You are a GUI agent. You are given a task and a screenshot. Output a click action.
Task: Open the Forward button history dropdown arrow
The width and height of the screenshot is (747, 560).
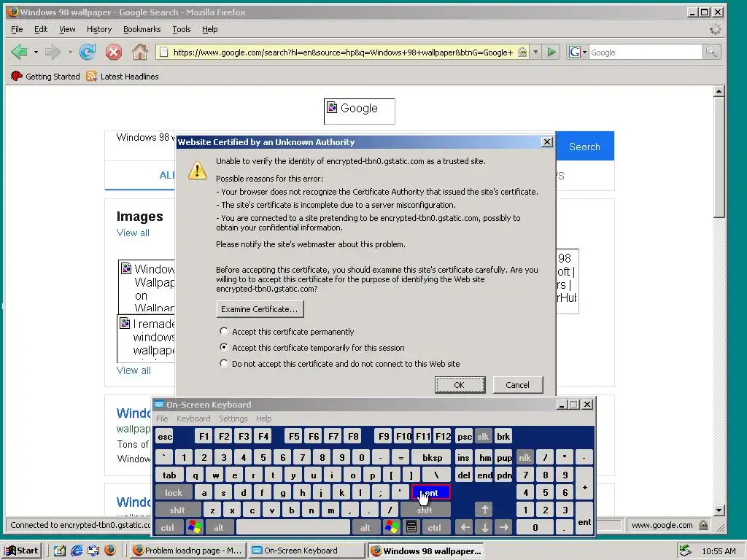[70, 52]
